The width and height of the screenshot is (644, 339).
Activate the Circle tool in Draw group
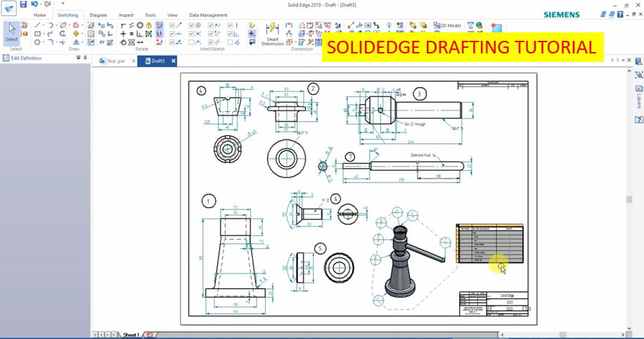37,42
